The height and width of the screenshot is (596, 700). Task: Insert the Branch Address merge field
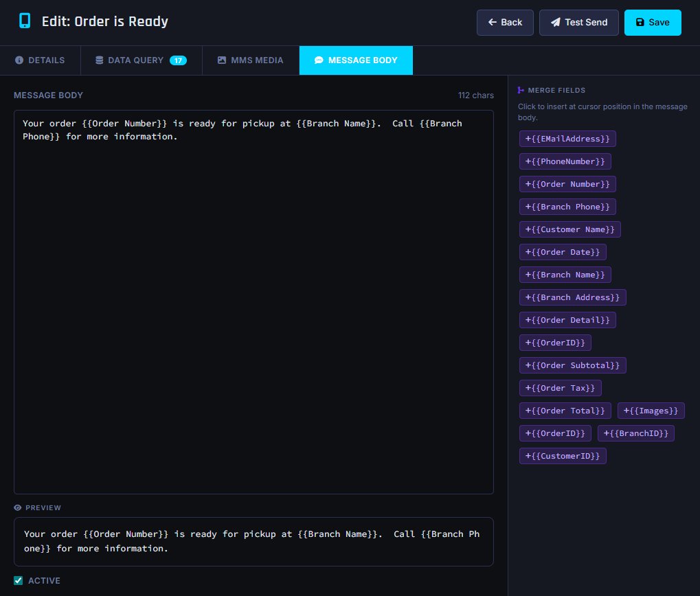[x=572, y=297]
